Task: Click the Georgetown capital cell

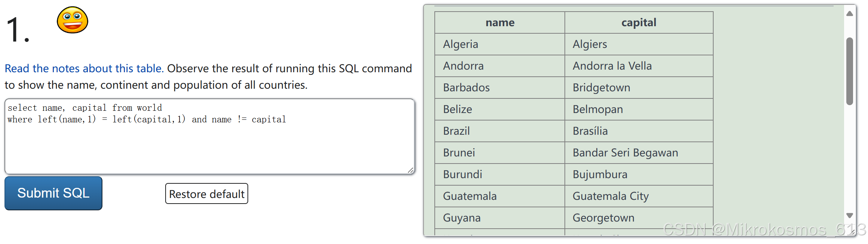Action: 603,217
